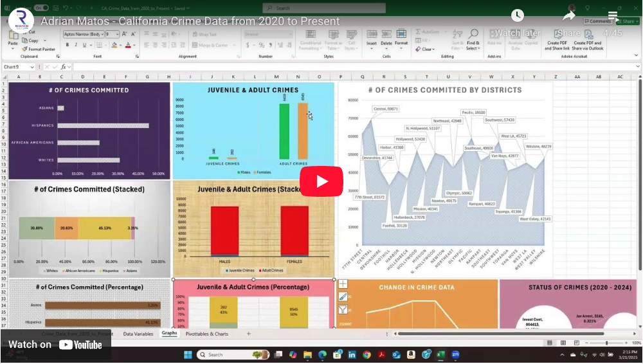Open the Name Box dropdown showing Chart 9
This screenshot has height=364, width=643.
point(32,67)
